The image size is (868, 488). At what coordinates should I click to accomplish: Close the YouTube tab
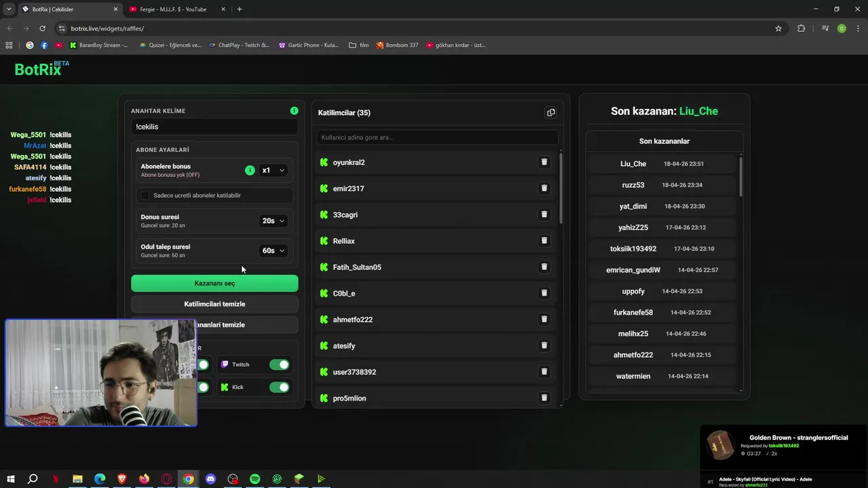click(x=223, y=9)
